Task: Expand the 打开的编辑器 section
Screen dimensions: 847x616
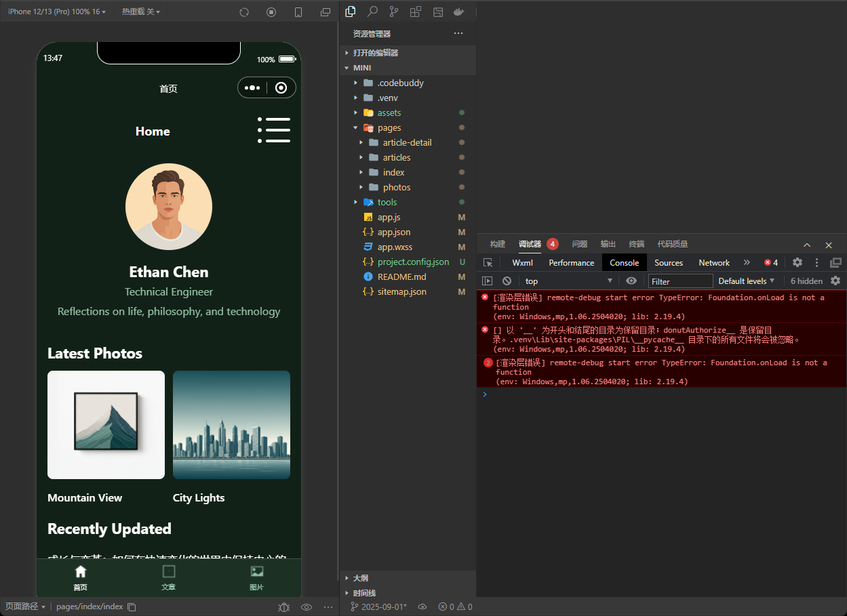Action: 408,53
